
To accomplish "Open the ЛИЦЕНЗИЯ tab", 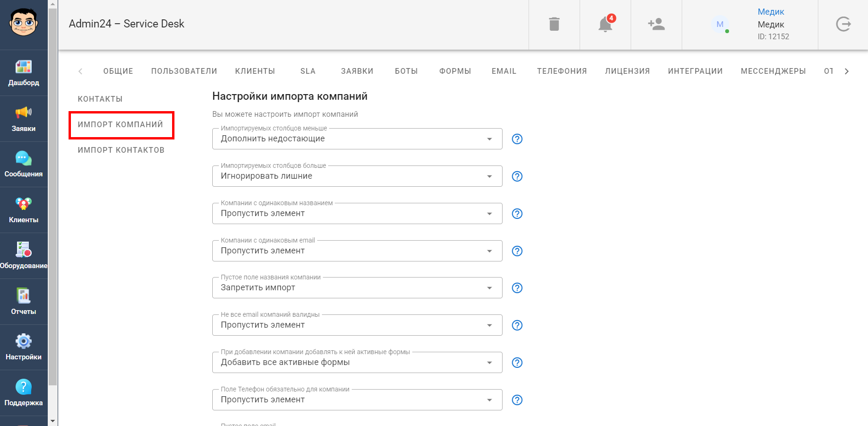I will (x=627, y=71).
